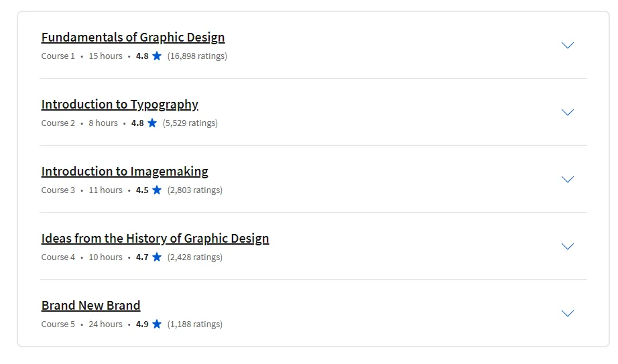618x364 pixels.
Task: Open Introduction to Typography course link
Action: [119, 105]
